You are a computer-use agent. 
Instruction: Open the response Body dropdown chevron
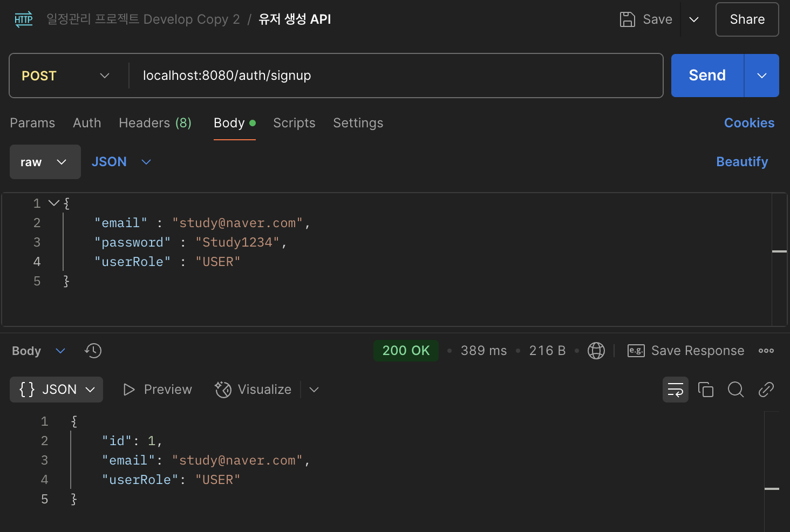tap(60, 351)
